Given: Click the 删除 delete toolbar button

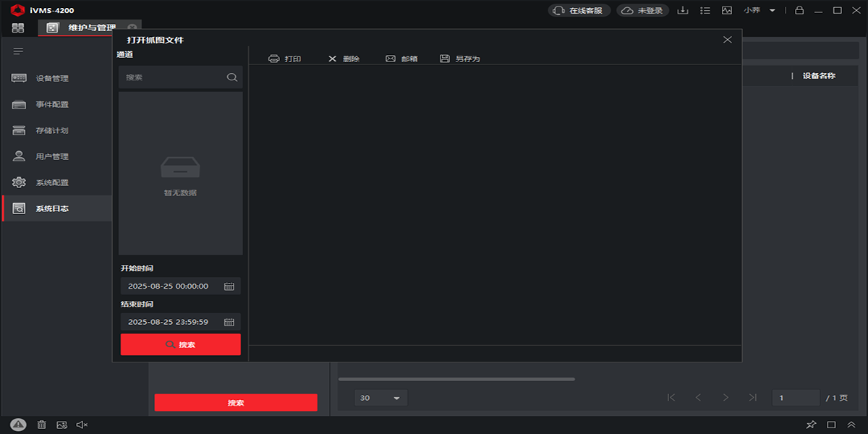Looking at the screenshot, I should point(344,59).
